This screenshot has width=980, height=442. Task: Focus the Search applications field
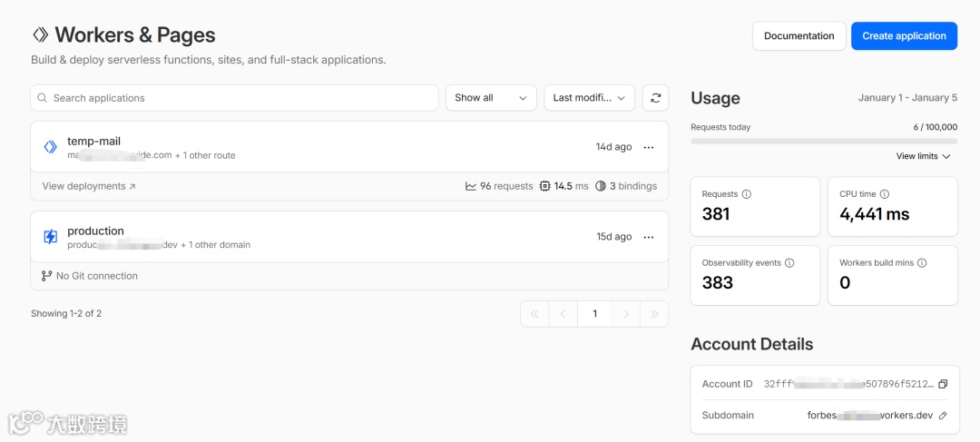[234, 98]
